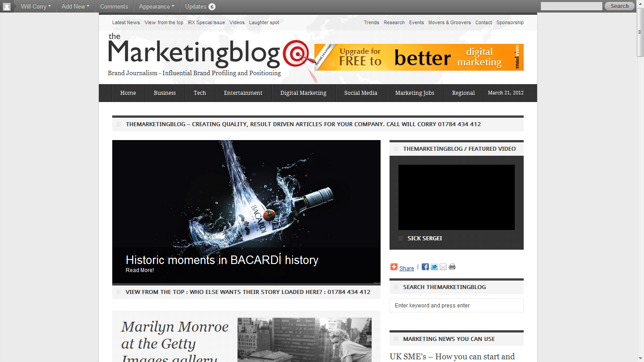Go to Marketing Jobs menu item
644x362 pixels.
pyautogui.click(x=415, y=93)
